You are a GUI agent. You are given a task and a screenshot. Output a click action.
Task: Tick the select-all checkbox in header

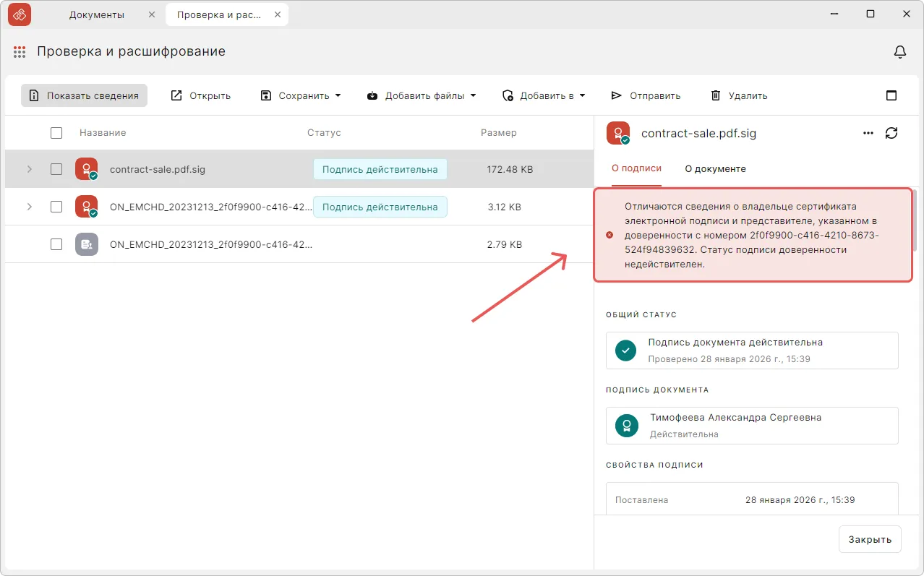[56, 133]
